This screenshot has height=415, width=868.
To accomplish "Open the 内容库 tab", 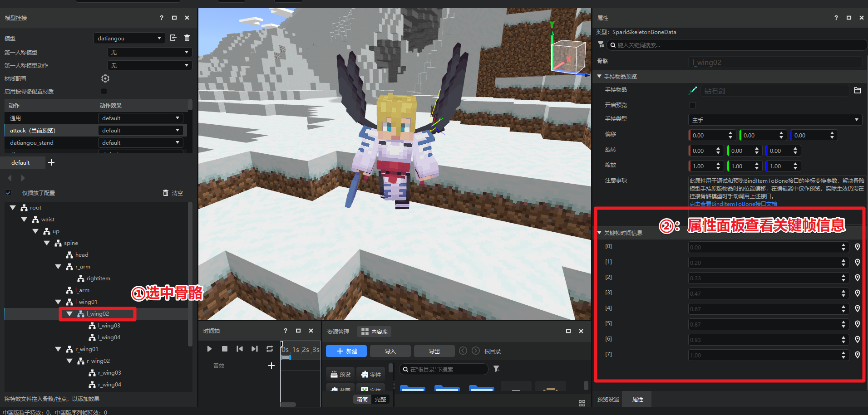I will pyautogui.click(x=375, y=332).
